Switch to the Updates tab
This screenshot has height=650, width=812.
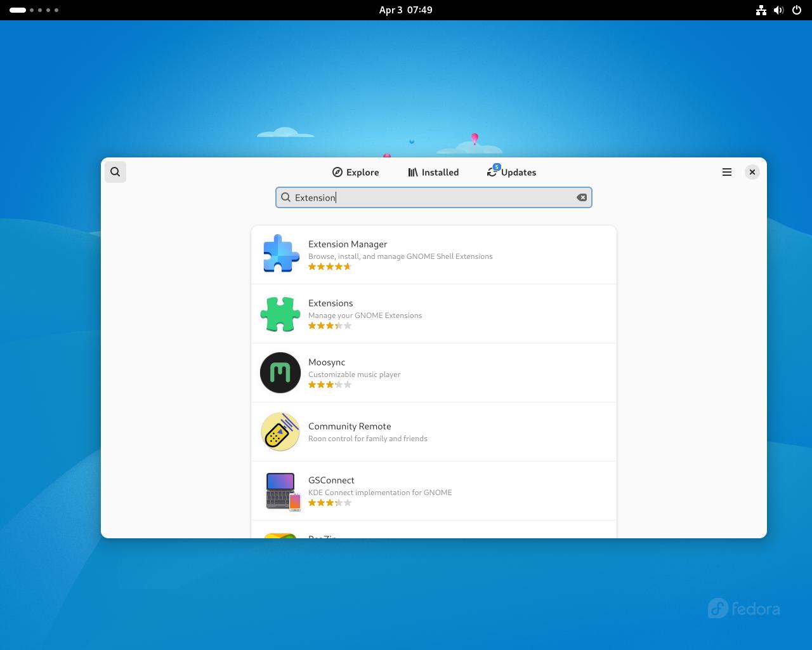(511, 172)
